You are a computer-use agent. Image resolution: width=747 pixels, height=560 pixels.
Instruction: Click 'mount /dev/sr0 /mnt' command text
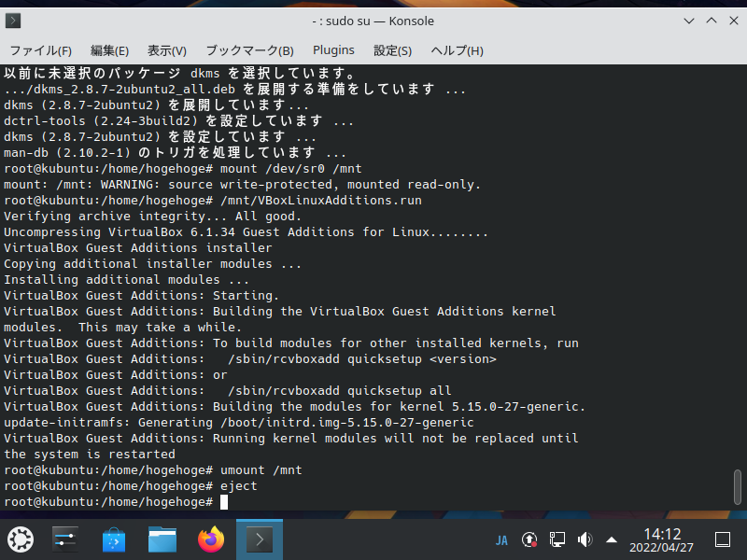pyautogui.click(x=291, y=169)
